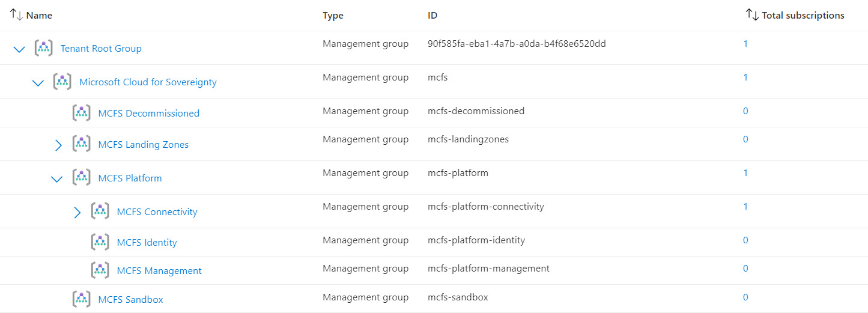Viewport: 868px width, 313px height.
Task: Open subscription count for Tenant Root Group
Action: click(x=745, y=44)
